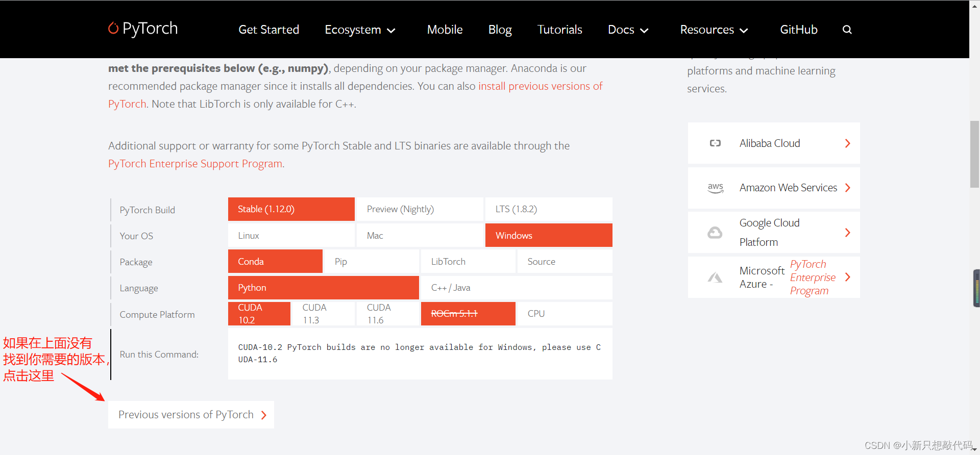Open the Alibaba Cloud card
The height and width of the screenshot is (455, 980).
pyautogui.click(x=774, y=143)
